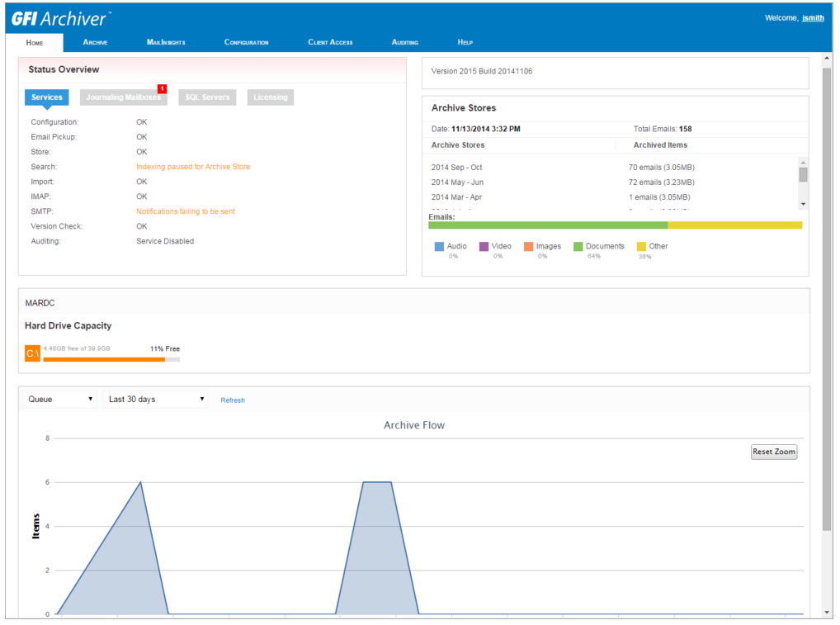
Task: Expand the Last 30 days time range selector
Action: [155, 399]
